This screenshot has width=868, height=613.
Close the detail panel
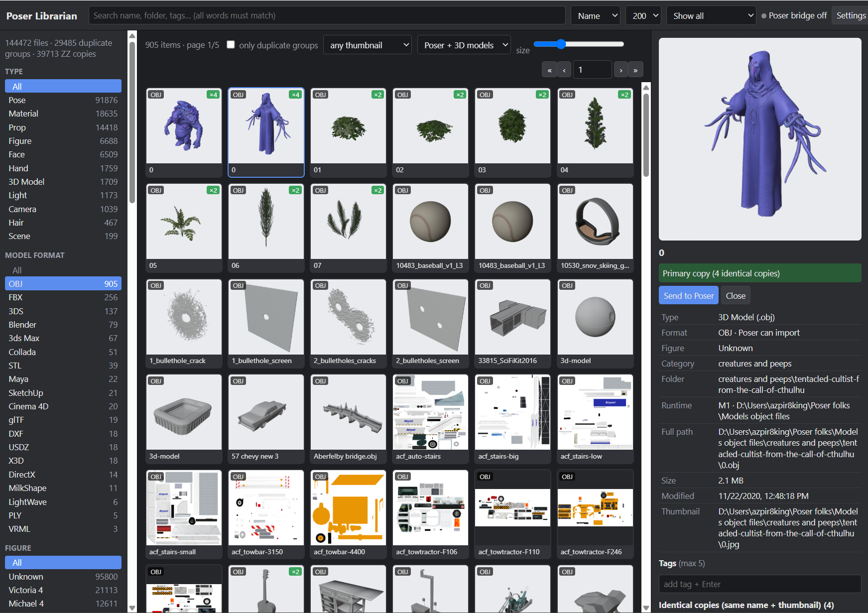click(x=736, y=295)
